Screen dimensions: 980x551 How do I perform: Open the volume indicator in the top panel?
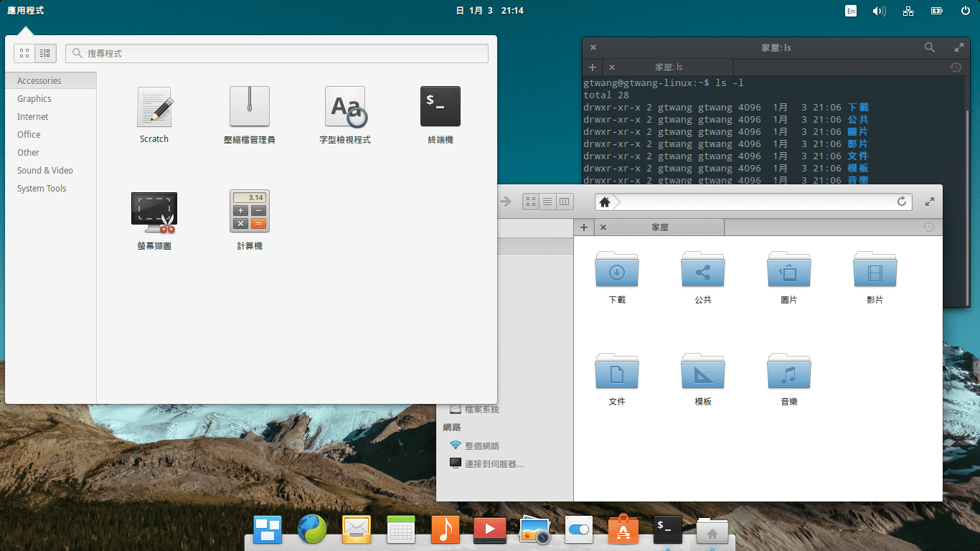[879, 11]
